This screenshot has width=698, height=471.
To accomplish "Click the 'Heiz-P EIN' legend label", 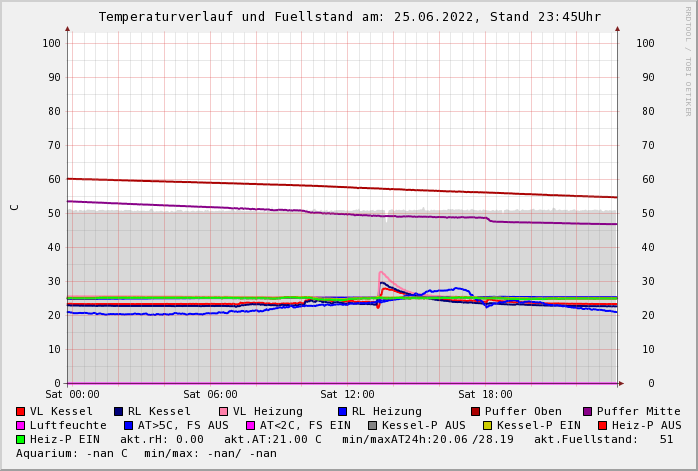I will [65, 439].
